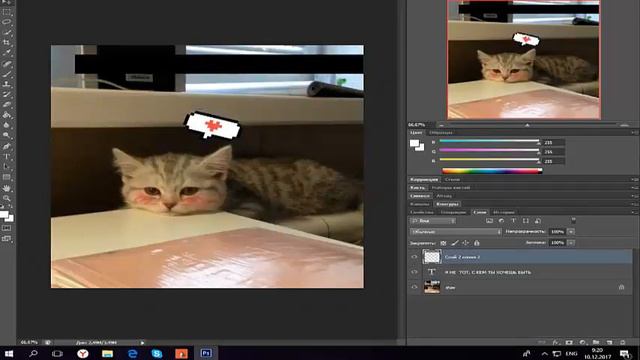Screen dimensions: 640x360
Task: Select the Dodge tool
Action: point(7,136)
